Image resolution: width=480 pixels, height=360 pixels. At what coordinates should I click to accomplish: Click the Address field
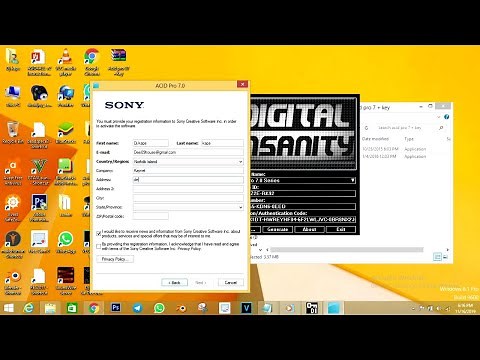(188, 180)
